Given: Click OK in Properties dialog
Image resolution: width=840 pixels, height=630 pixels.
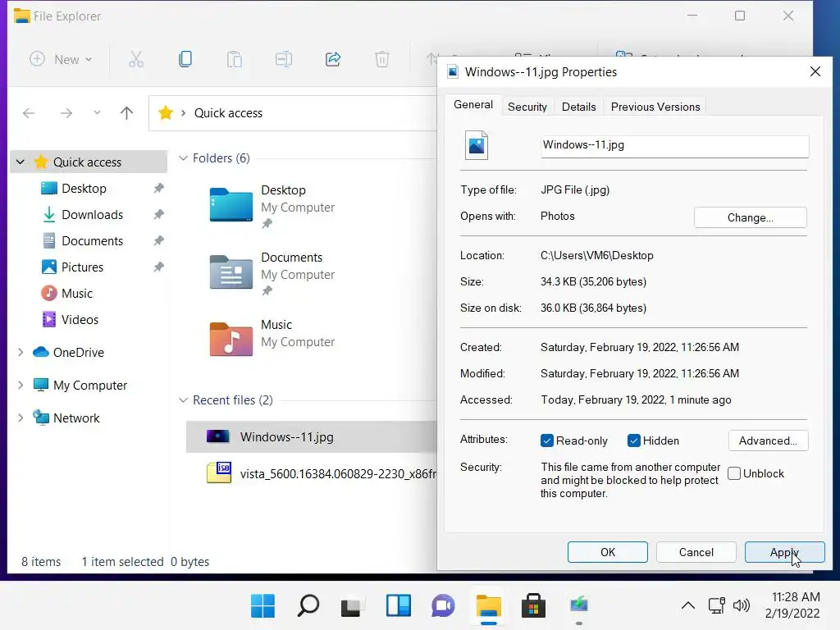Looking at the screenshot, I should (608, 552).
